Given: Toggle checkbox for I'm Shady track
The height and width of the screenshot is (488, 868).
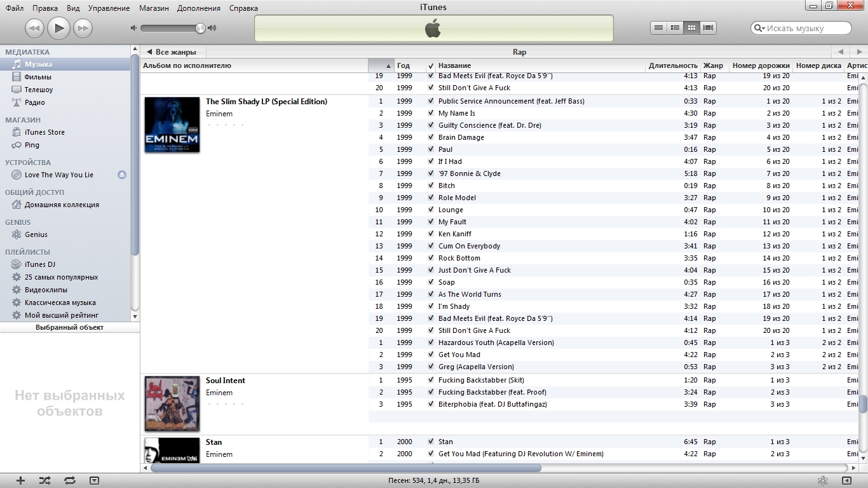Looking at the screenshot, I should (x=431, y=306).
